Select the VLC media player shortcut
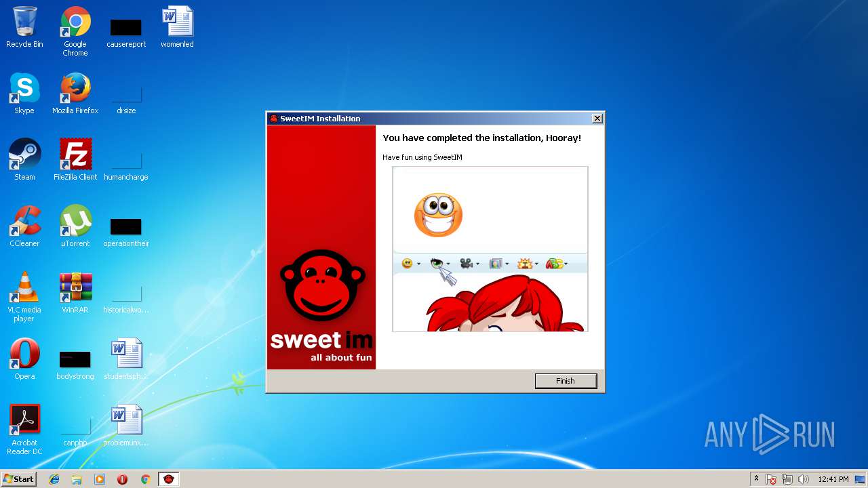868x488 pixels. [24, 297]
